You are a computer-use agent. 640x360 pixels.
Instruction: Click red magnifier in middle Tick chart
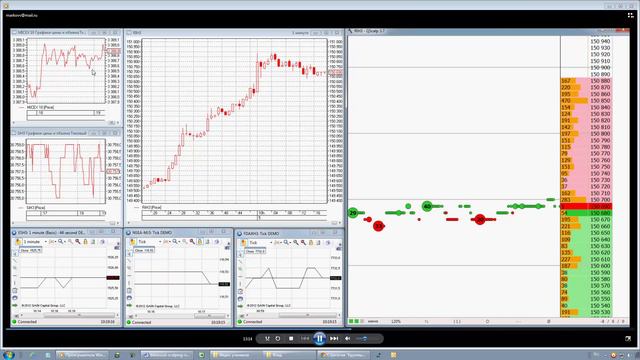pyautogui.click(x=192, y=242)
